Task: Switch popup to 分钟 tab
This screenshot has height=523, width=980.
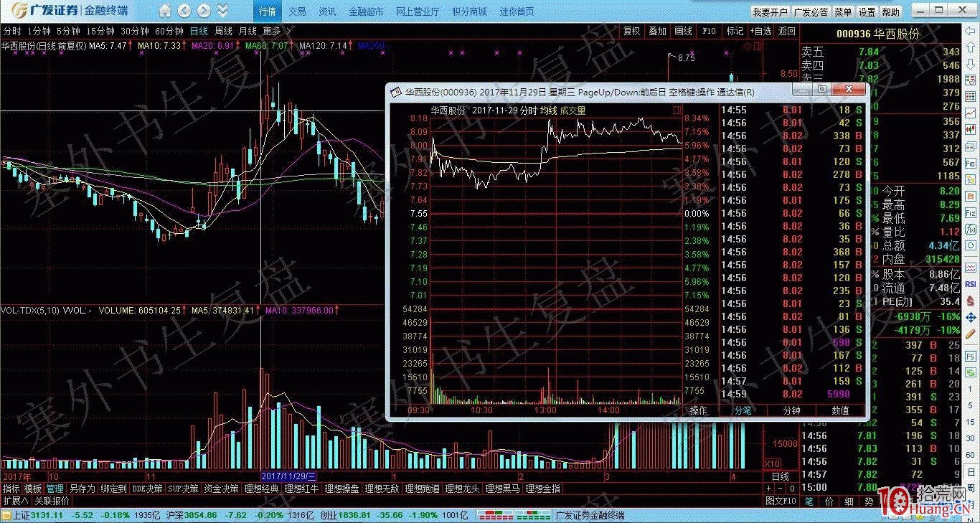Action: pyautogui.click(x=791, y=410)
